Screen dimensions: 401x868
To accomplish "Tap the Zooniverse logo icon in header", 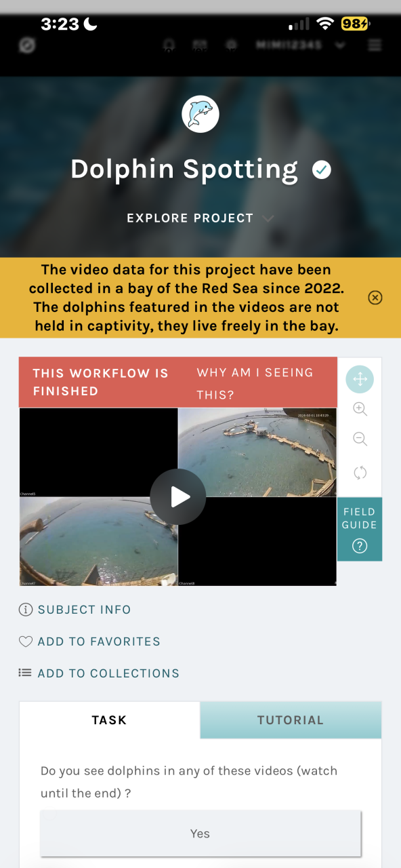I will tap(27, 45).
